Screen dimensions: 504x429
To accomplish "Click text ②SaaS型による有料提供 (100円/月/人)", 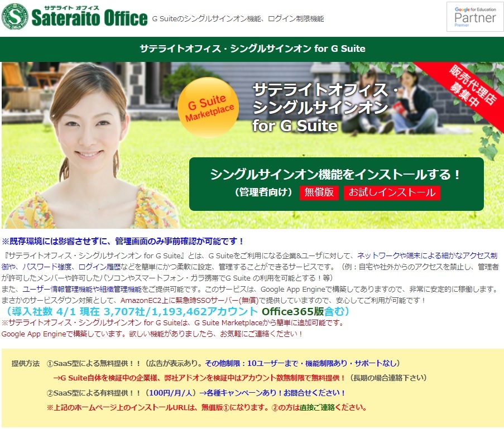I will click(x=122, y=393).
